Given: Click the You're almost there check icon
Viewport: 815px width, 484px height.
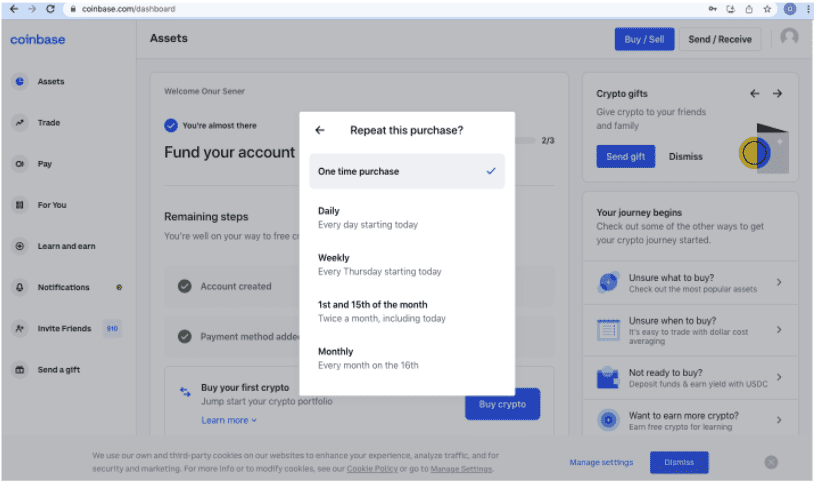Looking at the screenshot, I should (x=170, y=125).
